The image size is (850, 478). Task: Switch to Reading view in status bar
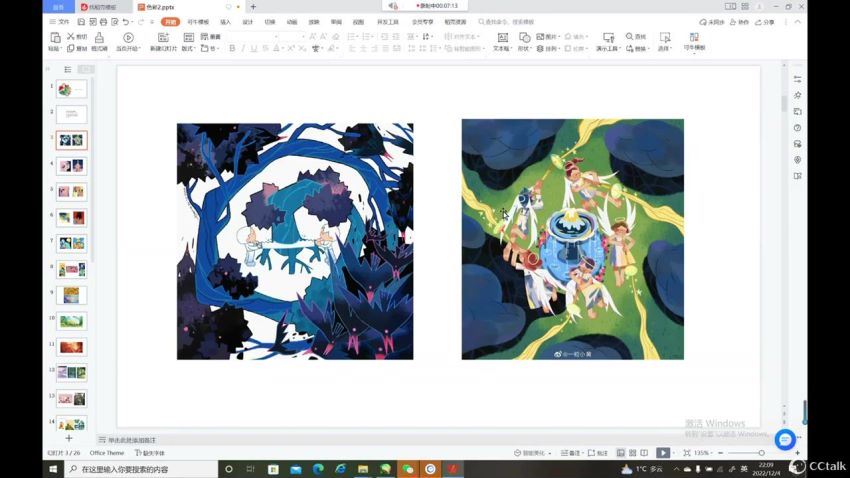click(x=644, y=453)
